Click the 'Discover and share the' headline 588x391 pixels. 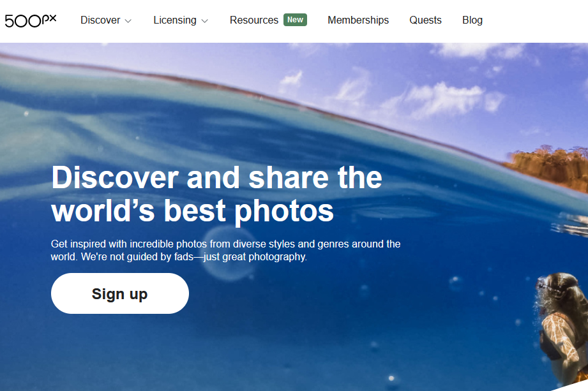pyautogui.click(x=217, y=177)
